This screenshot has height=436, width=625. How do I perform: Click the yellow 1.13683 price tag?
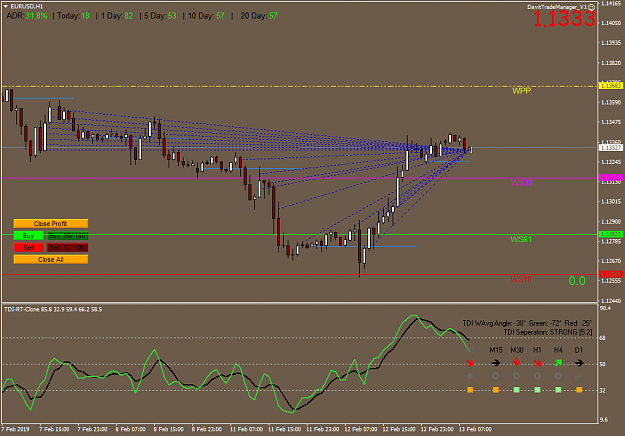coord(611,86)
